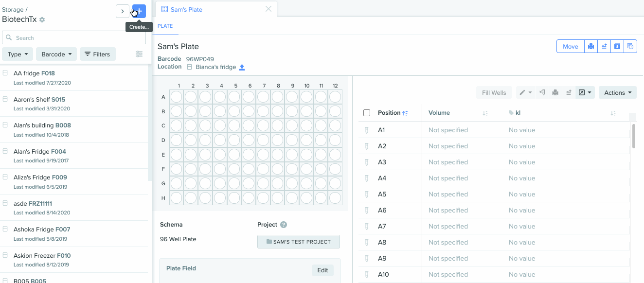The image size is (644, 283).
Task: Click the grey transfer tube icon in wells toolbar
Action: click(542, 92)
